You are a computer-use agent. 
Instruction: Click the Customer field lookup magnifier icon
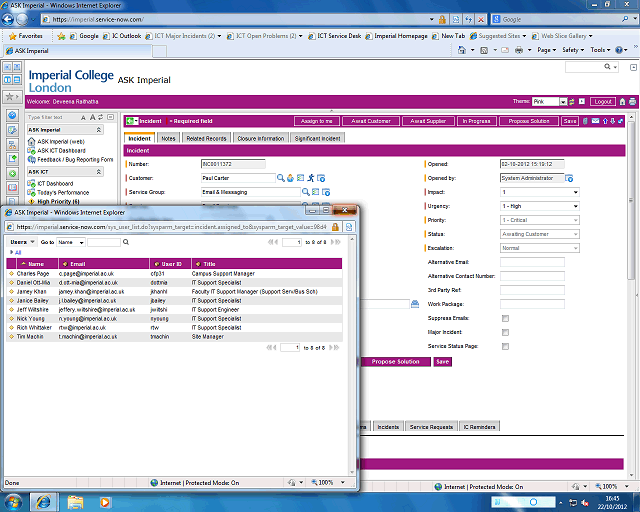coord(281,177)
